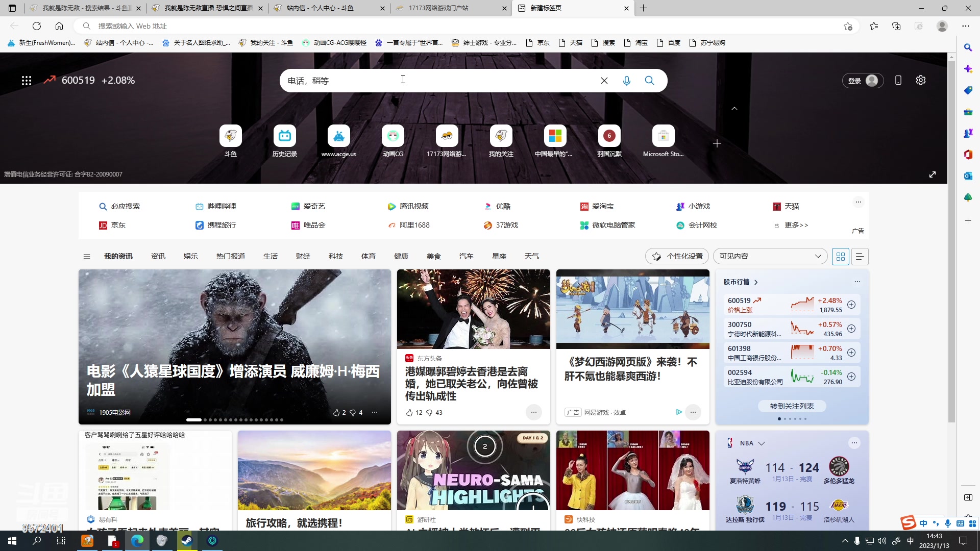Select the 资讯 feed tab
The image size is (980, 551).
pyautogui.click(x=158, y=256)
